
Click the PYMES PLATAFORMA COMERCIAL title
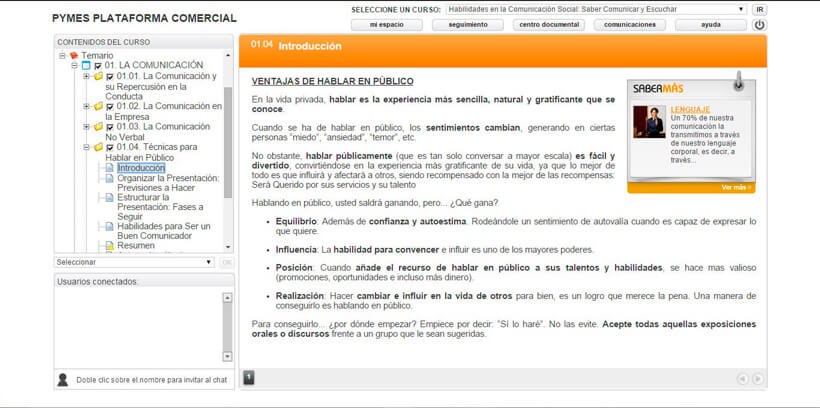[144, 18]
